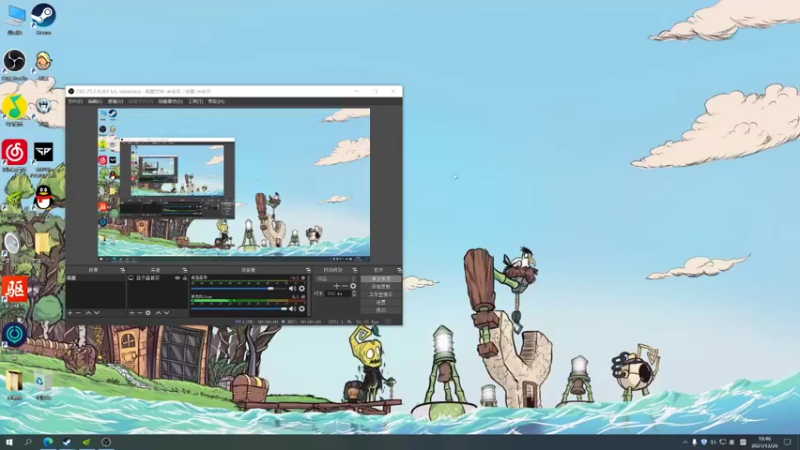This screenshot has width=800, height=450.
Task: Select the red driver tool desktop icon
Action: coord(14,291)
